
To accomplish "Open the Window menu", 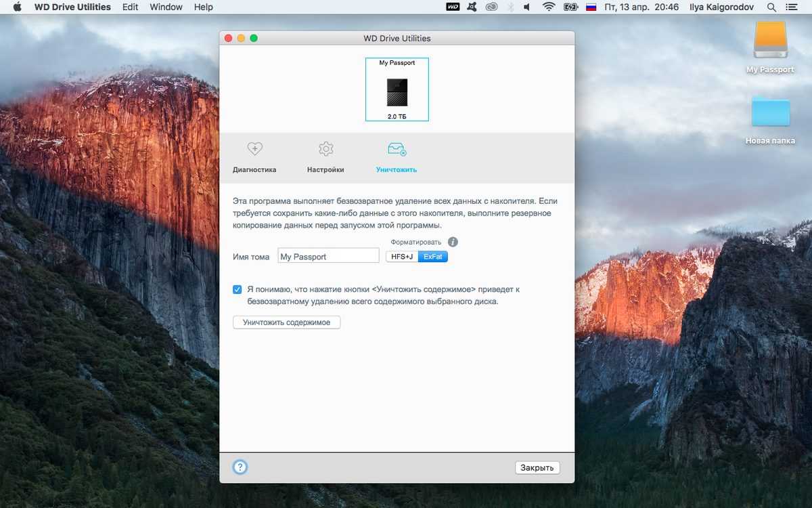I will tap(166, 7).
